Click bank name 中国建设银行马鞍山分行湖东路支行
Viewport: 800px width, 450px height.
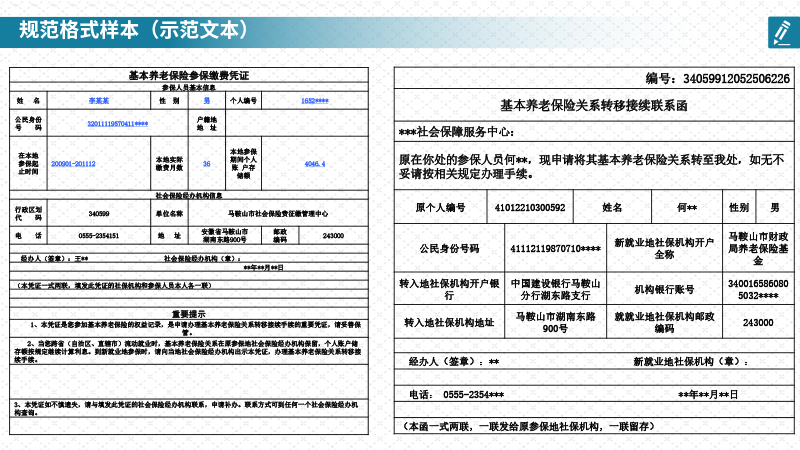(555, 290)
